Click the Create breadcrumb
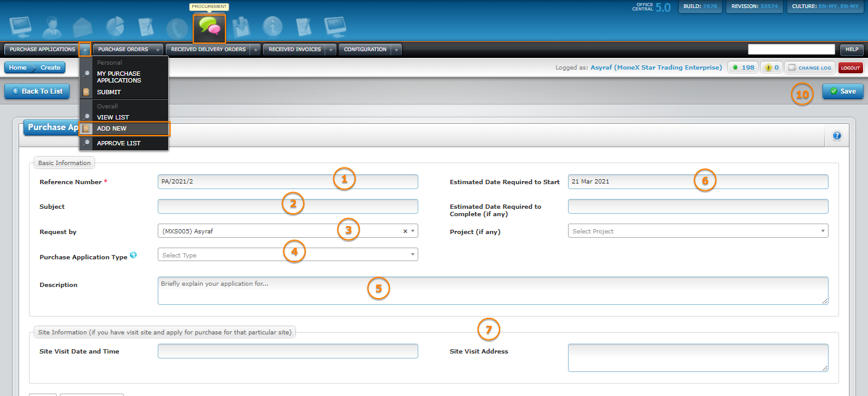Viewport: 868px width, 396px height. point(50,68)
